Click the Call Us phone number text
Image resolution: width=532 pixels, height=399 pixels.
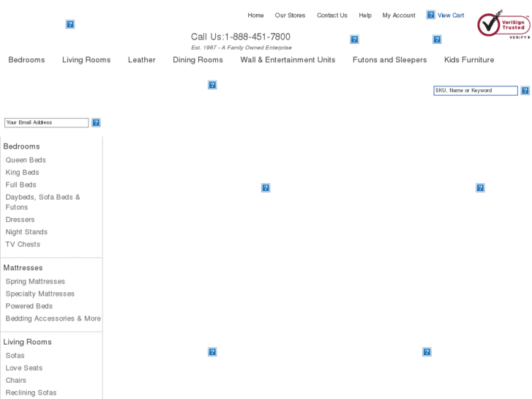coord(241,37)
